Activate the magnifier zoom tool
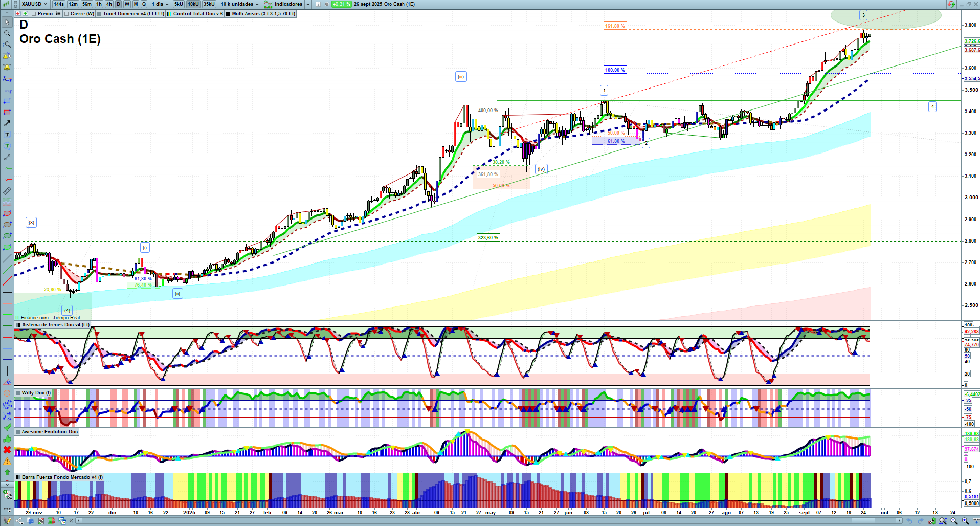 [x=7, y=33]
